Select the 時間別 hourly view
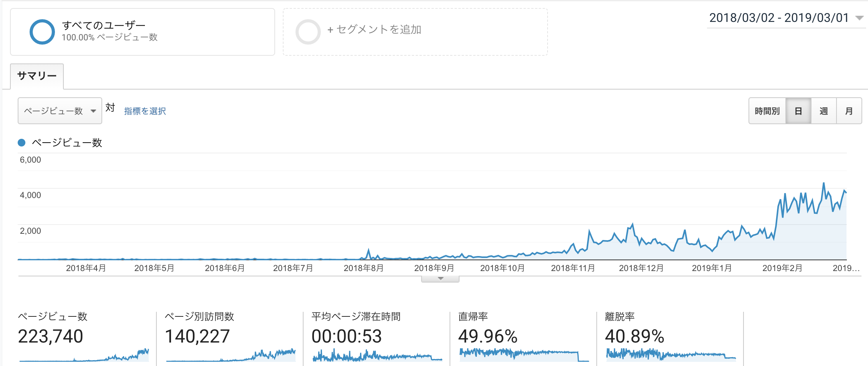868x366 pixels. tap(767, 111)
